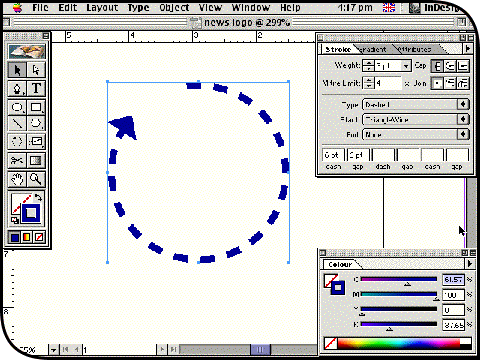Open the stroke Type dropdown

(x=416, y=105)
